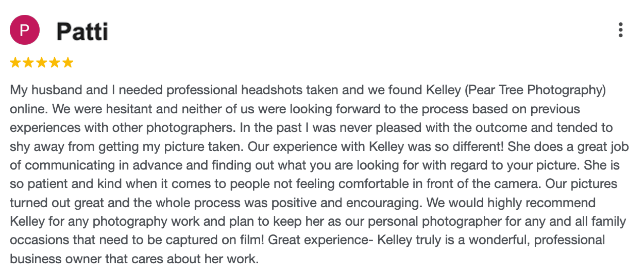The image size is (644, 270).
Task: Select the fourth rating star
Action: coord(55,62)
